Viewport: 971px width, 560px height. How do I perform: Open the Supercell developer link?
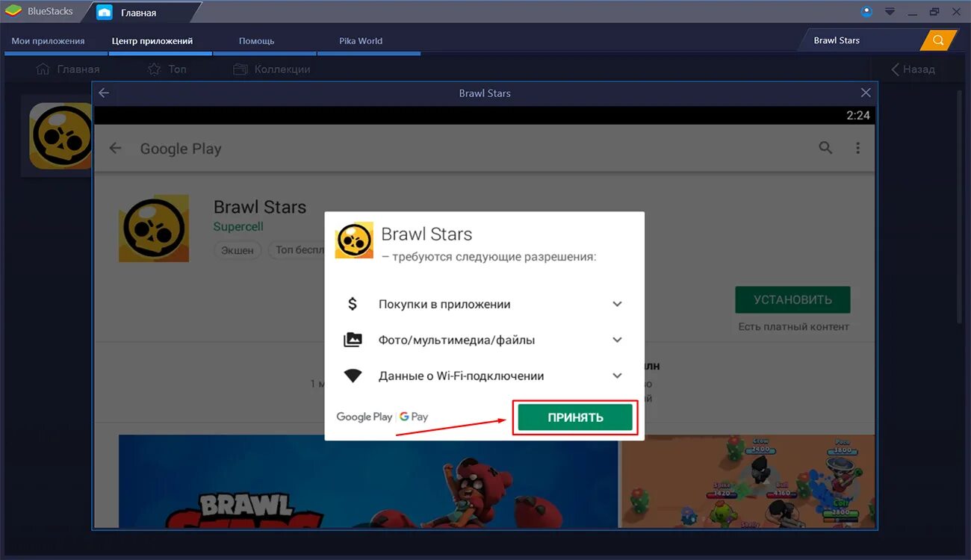click(238, 226)
